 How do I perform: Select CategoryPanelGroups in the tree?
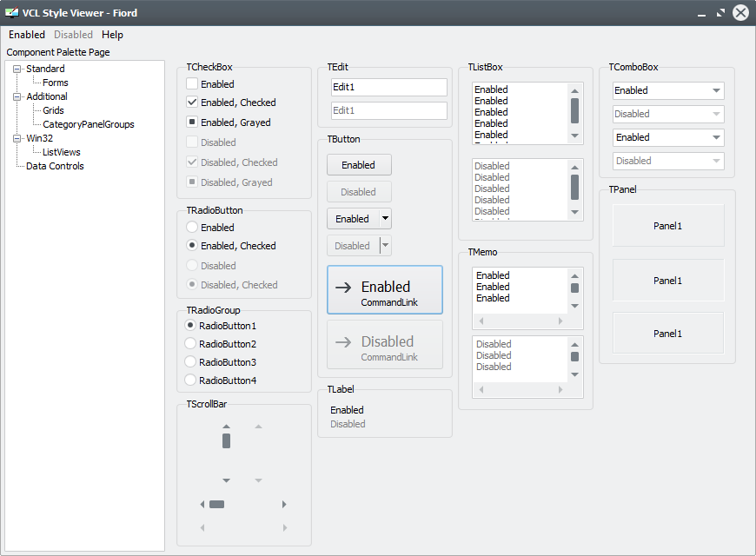click(x=89, y=124)
